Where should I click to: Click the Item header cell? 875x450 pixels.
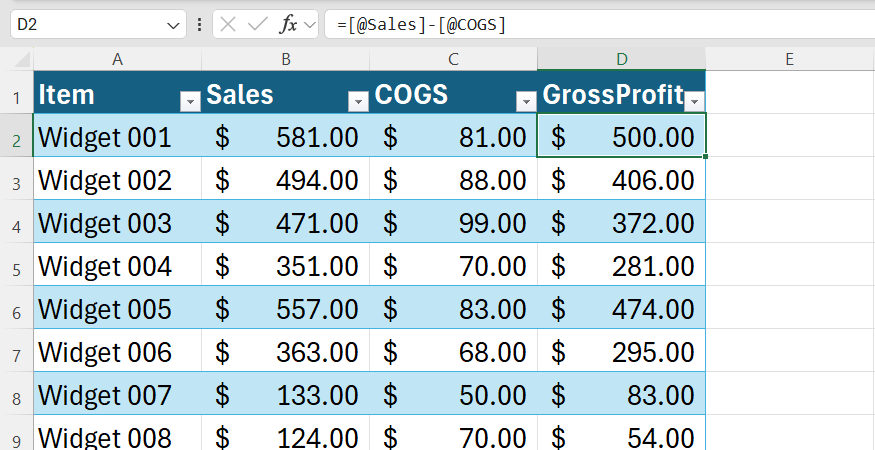tap(117, 92)
